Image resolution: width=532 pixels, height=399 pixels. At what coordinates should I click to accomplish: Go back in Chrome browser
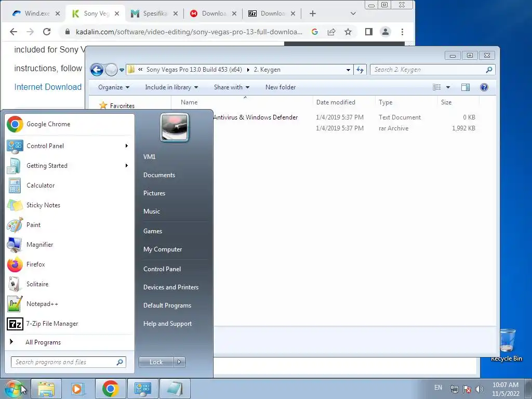[x=13, y=32]
